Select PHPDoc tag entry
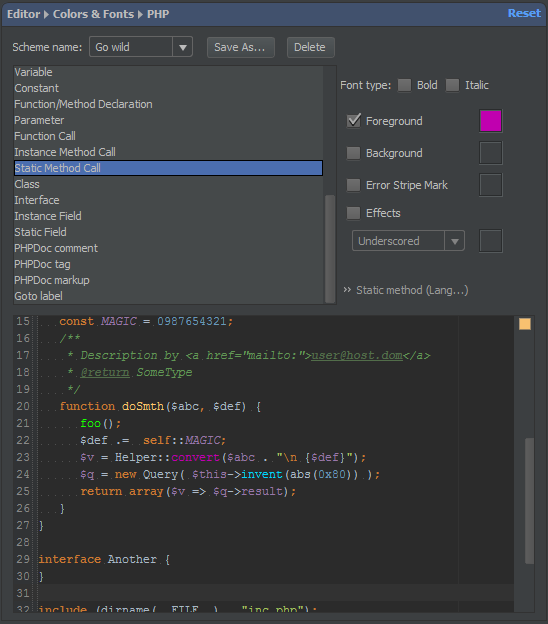 (x=168, y=264)
